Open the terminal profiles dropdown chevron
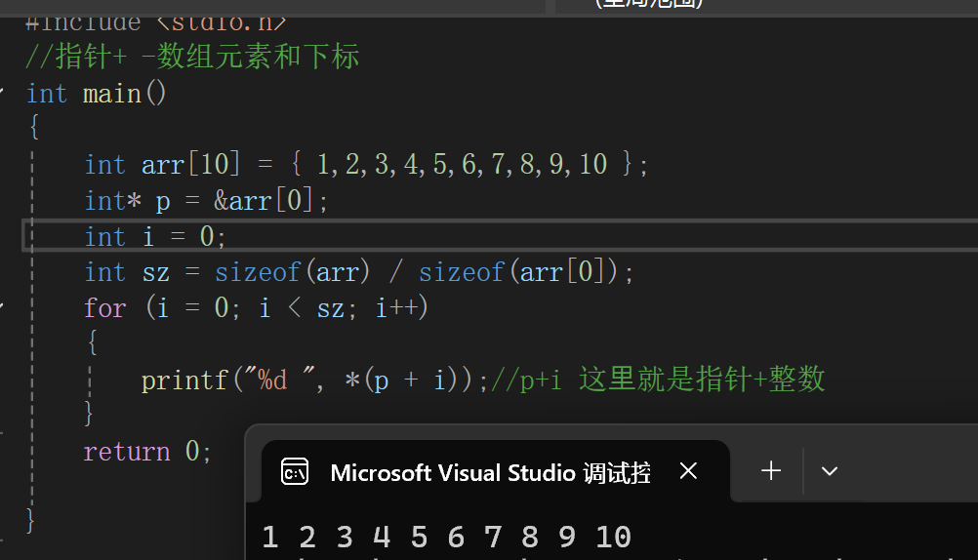The height and width of the screenshot is (560, 978). point(830,471)
